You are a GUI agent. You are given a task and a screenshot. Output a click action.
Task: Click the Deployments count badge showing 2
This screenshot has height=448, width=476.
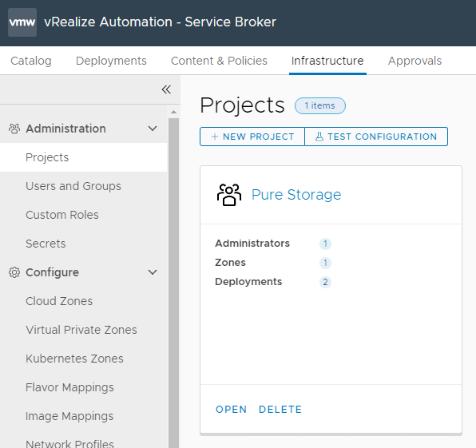point(325,282)
